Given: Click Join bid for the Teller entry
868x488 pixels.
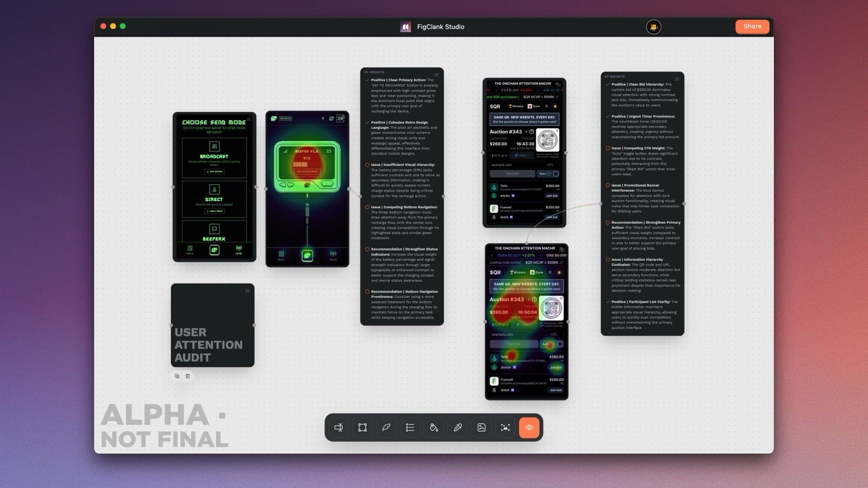Looking at the screenshot, I should pyautogui.click(x=552, y=196).
